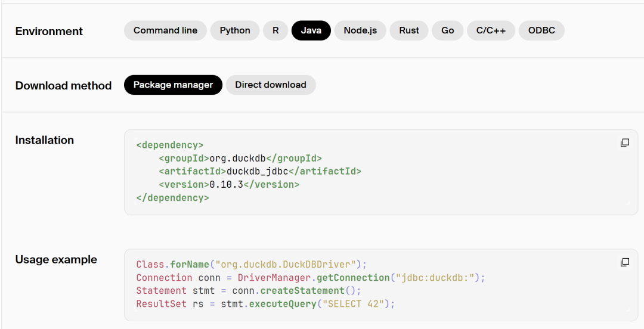The width and height of the screenshot is (644, 329).
Task: Click the artifactId duckdb_jdbc line
Action: [x=260, y=171]
